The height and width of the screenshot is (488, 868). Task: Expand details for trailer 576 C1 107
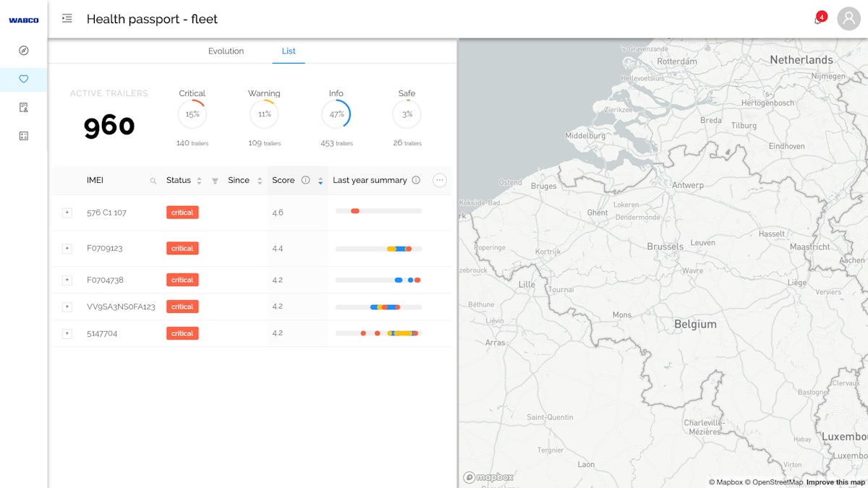pyautogui.click(x=67, y=212)
